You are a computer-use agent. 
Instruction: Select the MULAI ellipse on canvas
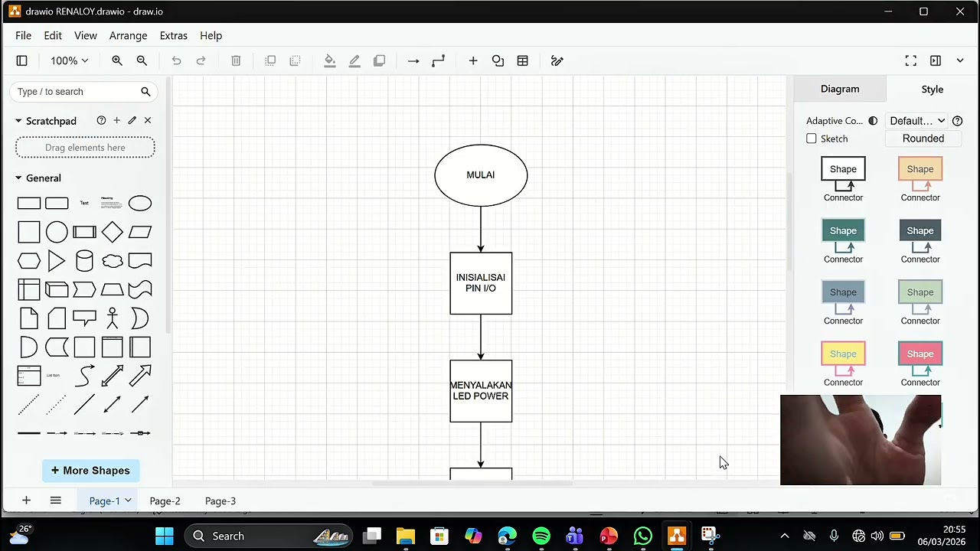(x=481, y=175)
